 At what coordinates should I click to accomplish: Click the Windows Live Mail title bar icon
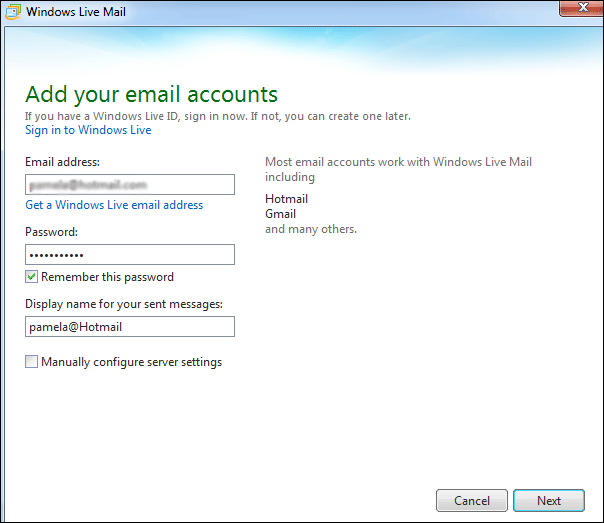click(x=13, y=12)
